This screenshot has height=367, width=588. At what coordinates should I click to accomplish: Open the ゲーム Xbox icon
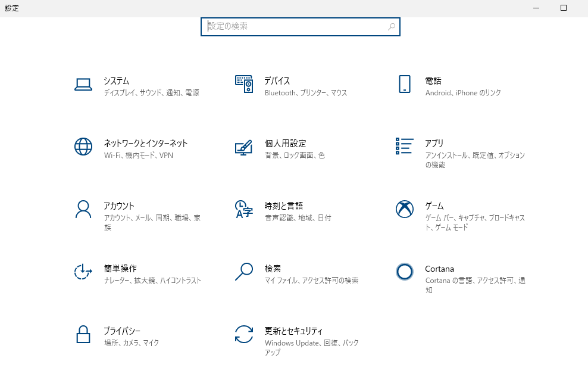404,209
